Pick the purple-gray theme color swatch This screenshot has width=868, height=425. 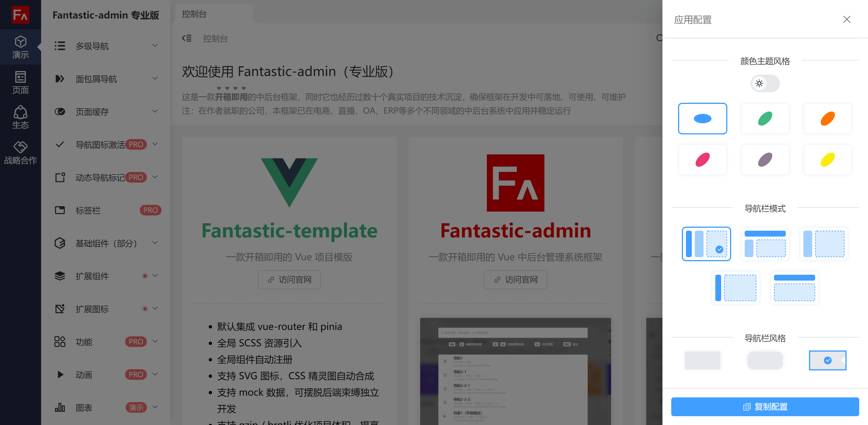[765, 160]
